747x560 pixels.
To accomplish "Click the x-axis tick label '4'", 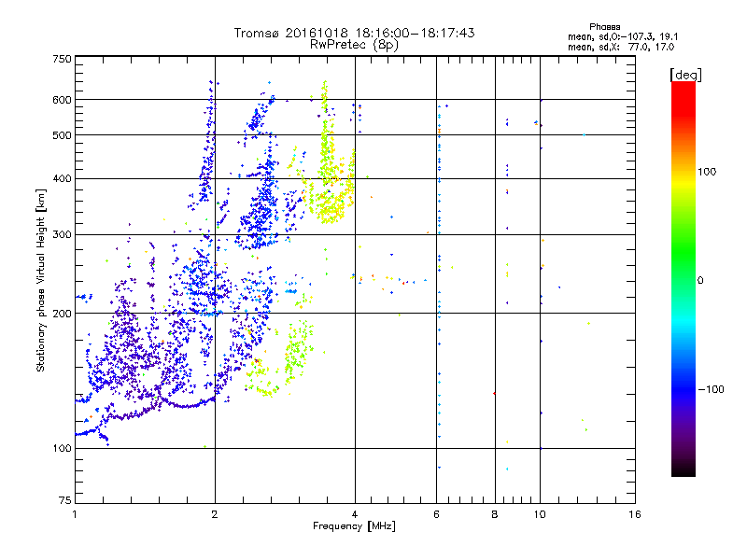I will (x=355, y=514).
